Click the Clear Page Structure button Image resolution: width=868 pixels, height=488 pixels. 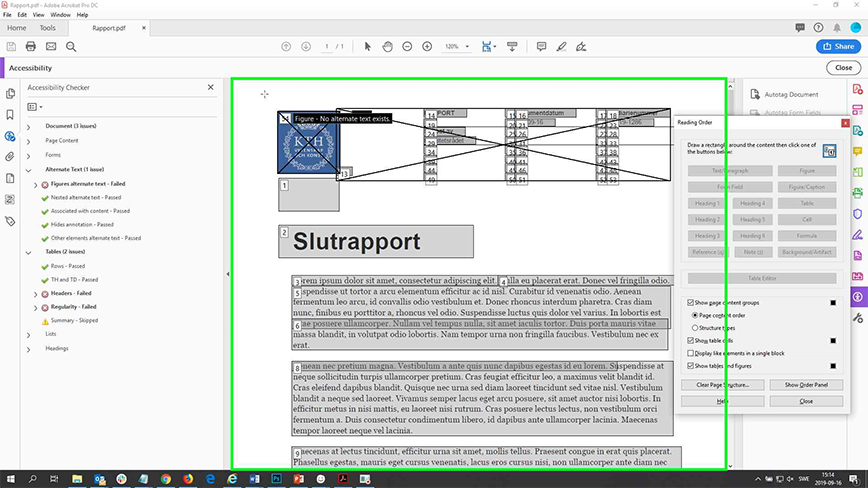pos(722,384)
